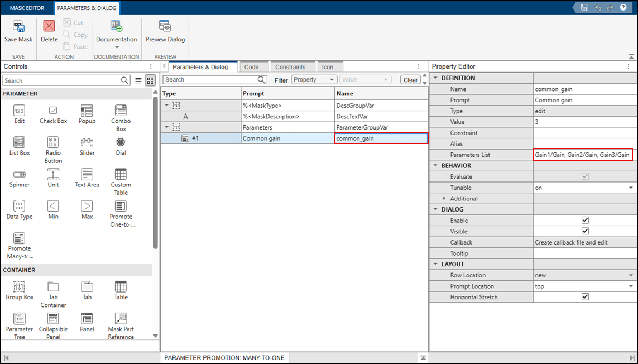This screenshot has width=638, height=364.
Task: Add a Combo Box control
Action: tap(121, 118)
